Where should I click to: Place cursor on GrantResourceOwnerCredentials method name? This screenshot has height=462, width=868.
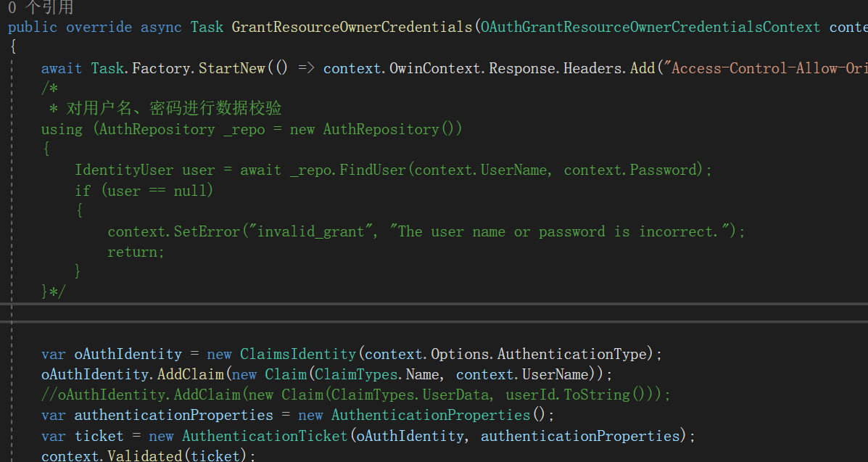coord(352,27)
